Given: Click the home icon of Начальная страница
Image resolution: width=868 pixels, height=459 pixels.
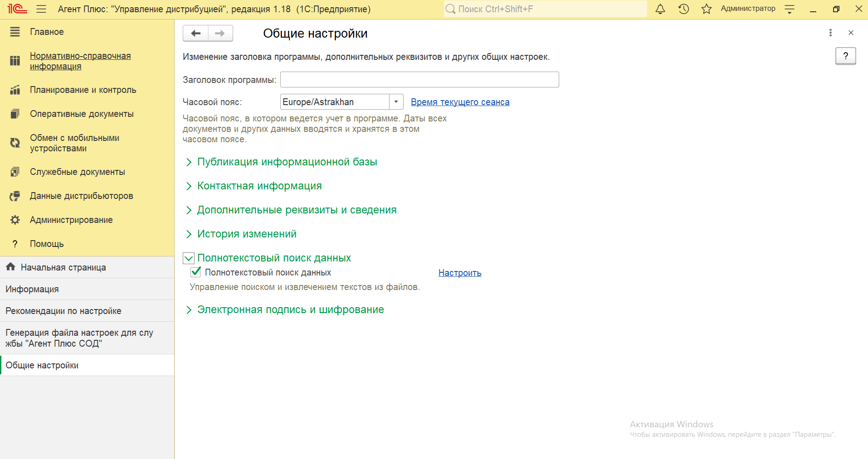Looking at the screenshot, I should [11, 267].
